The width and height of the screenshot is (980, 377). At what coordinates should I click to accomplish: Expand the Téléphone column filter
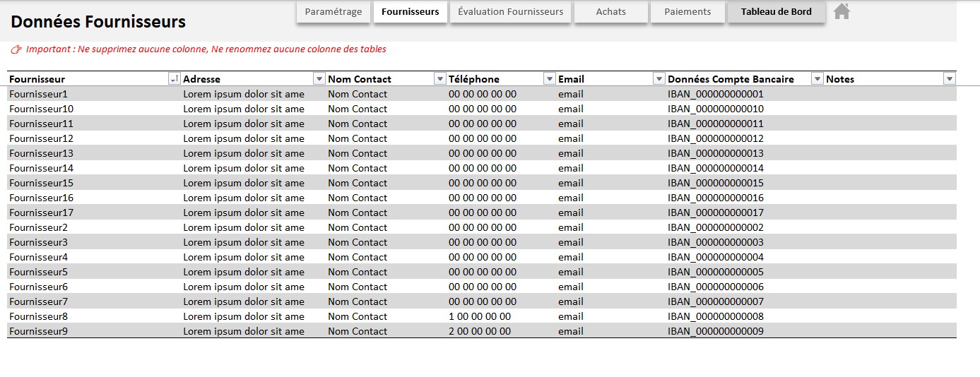tap(549, 79)
